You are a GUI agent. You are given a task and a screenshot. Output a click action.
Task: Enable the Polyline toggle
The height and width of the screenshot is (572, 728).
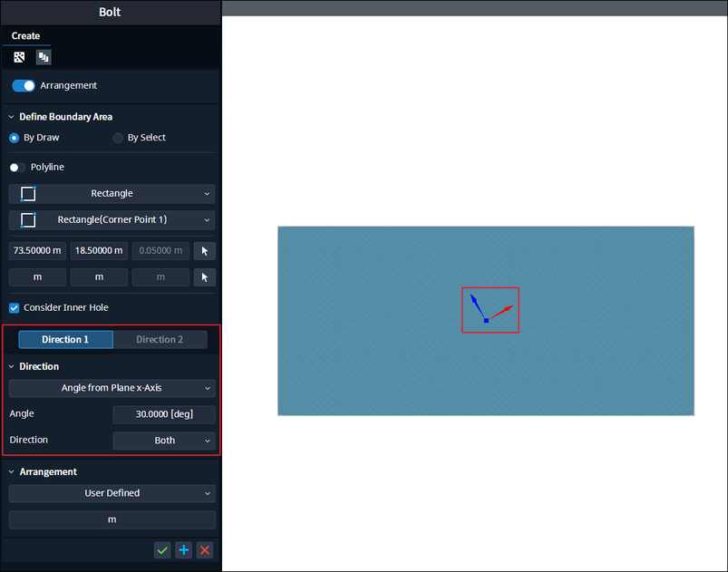click(17, 167)
